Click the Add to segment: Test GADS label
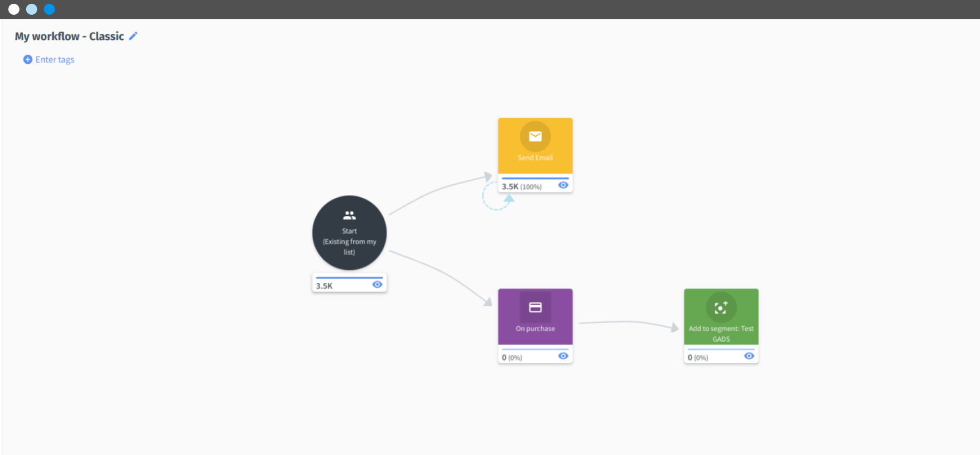980x455 pixels. (721, 333)
